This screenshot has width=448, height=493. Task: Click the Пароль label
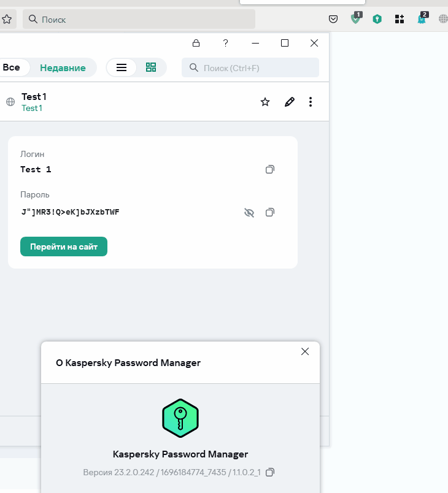click(34, 194)
